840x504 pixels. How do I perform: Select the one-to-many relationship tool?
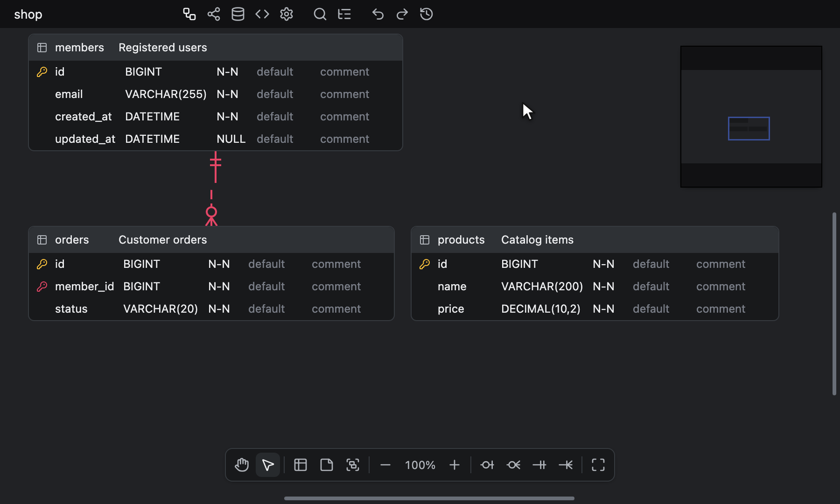(x=566, y=465)
